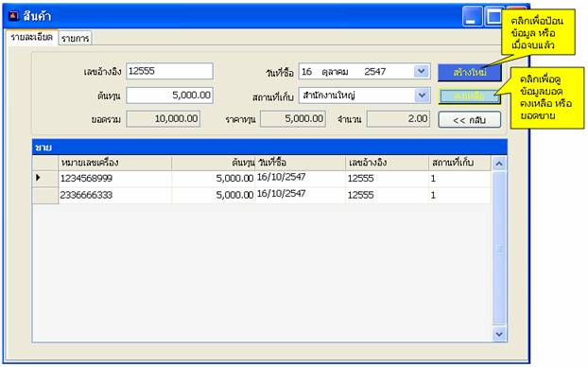The image size is (588, 367).
Task: Click the 12555 reference cell in the 1234568999 row
Action: pyautogui.click(x=387, y=178)
